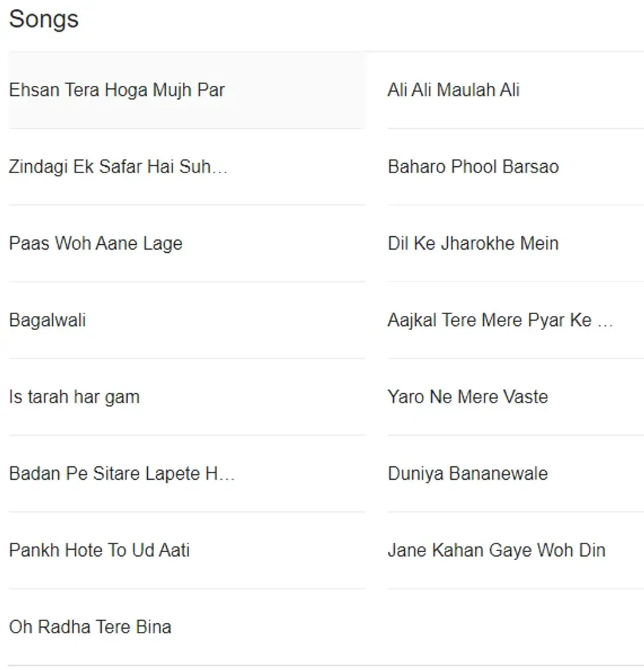Click the empty area of the Bagalwali row
Screen dimensions: 644x670
coord(226,320)
